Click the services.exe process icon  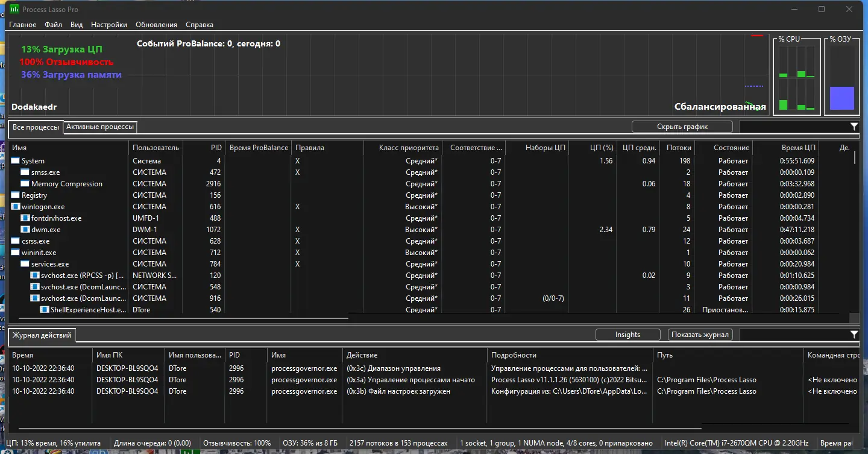(25, 264)
